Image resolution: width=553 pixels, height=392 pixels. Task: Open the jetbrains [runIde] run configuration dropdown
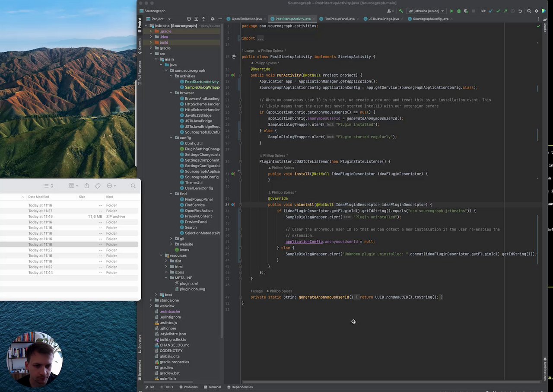[426, 11]
